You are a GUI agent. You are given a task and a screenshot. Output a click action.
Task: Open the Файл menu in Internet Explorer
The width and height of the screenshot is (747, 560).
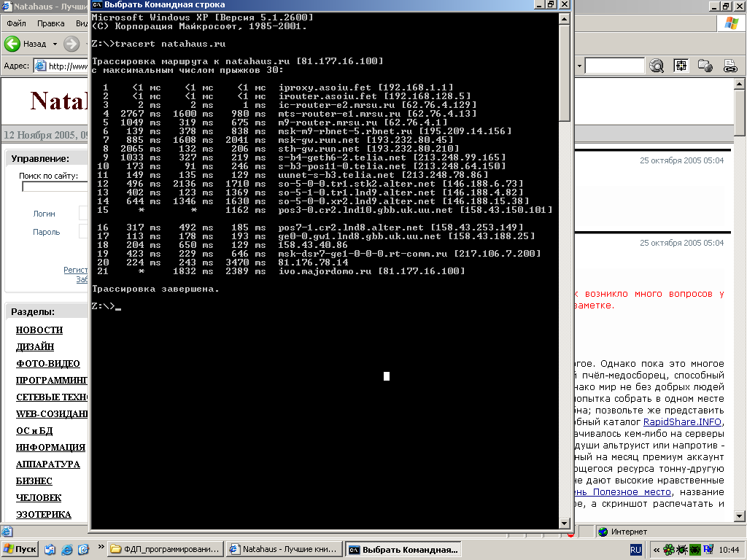[16, 23]
